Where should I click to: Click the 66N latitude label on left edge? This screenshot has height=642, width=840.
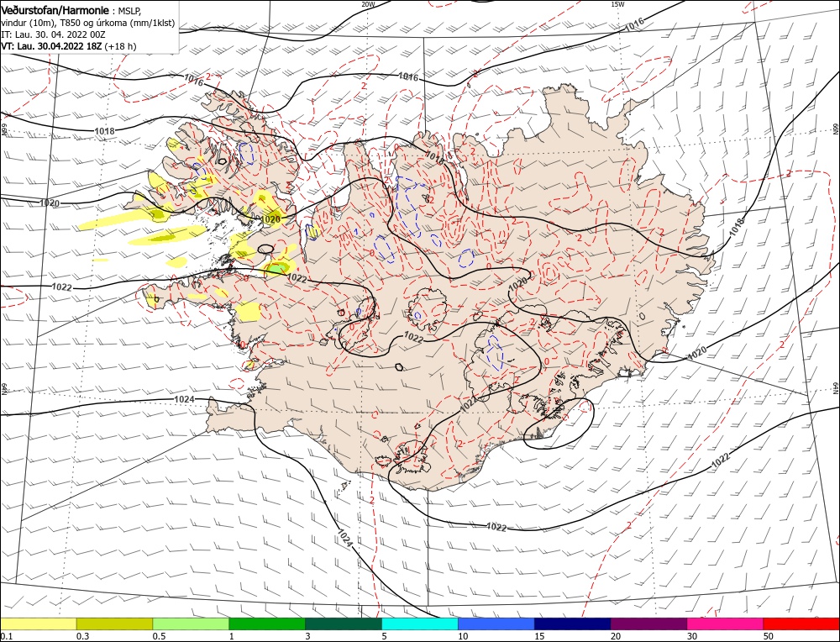click(x=3, y=131)
